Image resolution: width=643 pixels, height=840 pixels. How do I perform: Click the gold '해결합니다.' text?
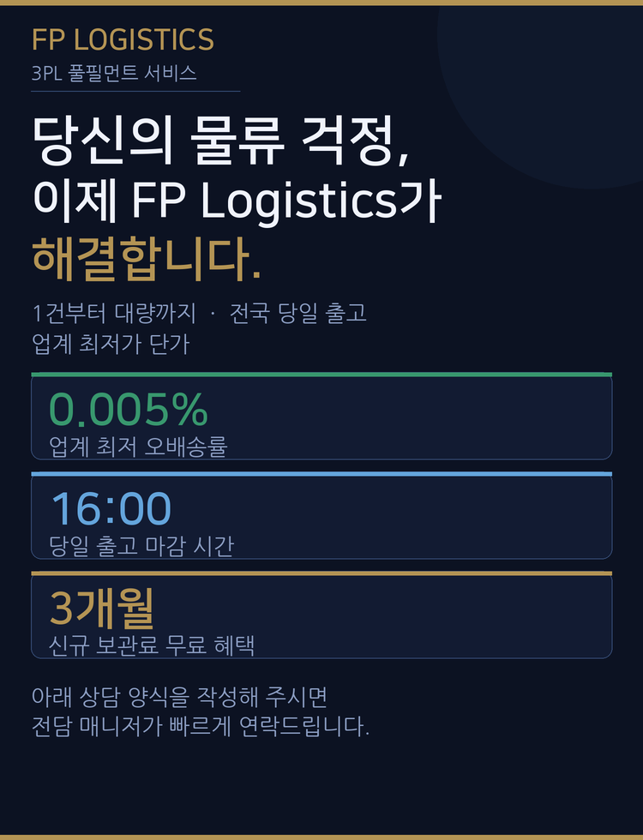click(x=147, y=257)
